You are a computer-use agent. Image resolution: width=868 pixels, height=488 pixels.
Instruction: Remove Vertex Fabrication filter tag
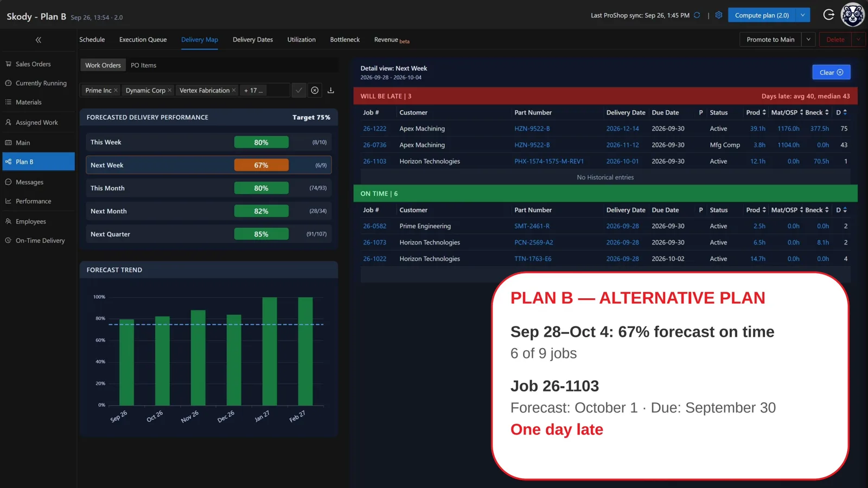click(234, 91)
